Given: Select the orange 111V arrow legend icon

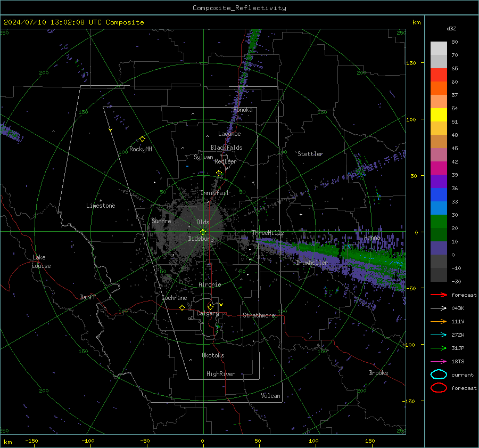Looking at the screenshot, I should [x=439, y=321].
